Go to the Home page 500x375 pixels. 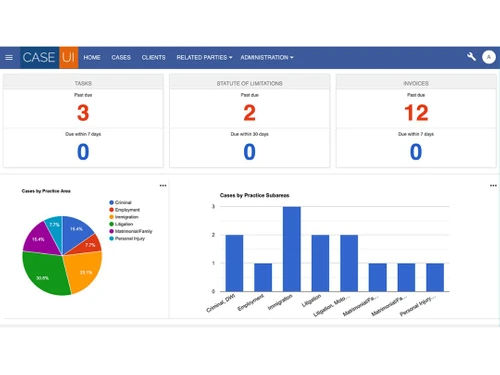(x=92, y=58)
